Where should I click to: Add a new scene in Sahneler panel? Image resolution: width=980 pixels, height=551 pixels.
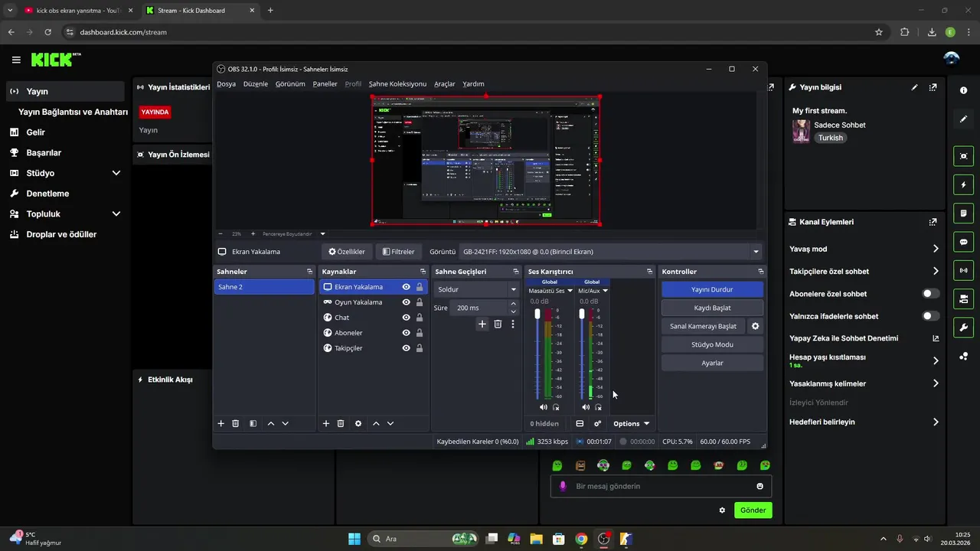221,423
